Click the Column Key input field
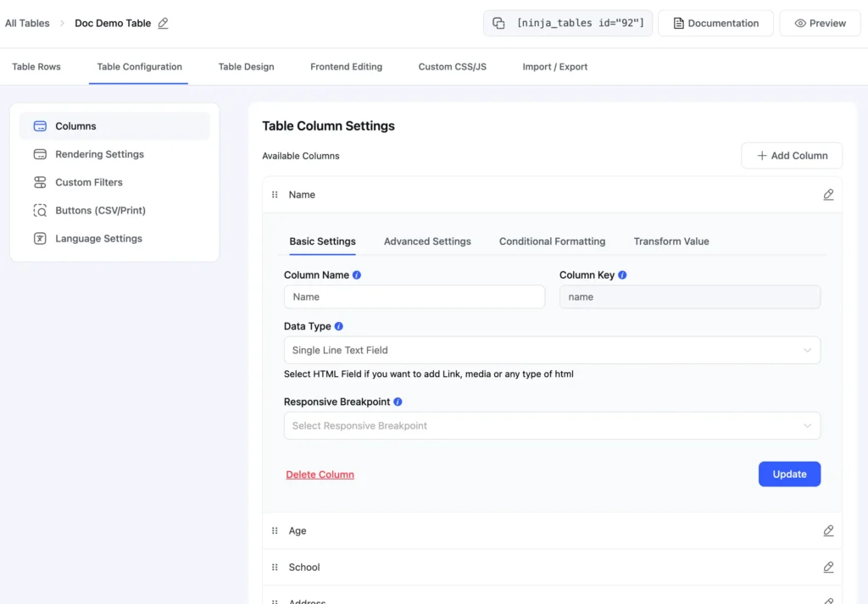868x604 pixels. tap(690, 297)
